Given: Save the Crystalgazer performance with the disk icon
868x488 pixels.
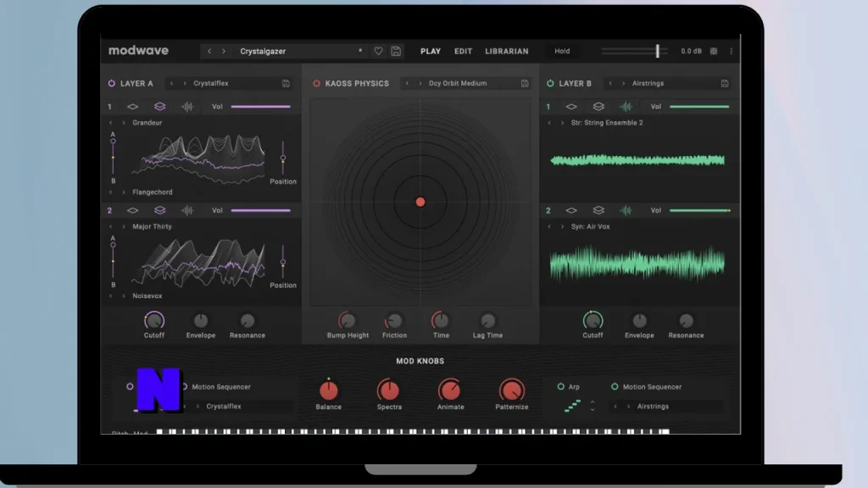Looking at the screenshot, I should [396, 51].
